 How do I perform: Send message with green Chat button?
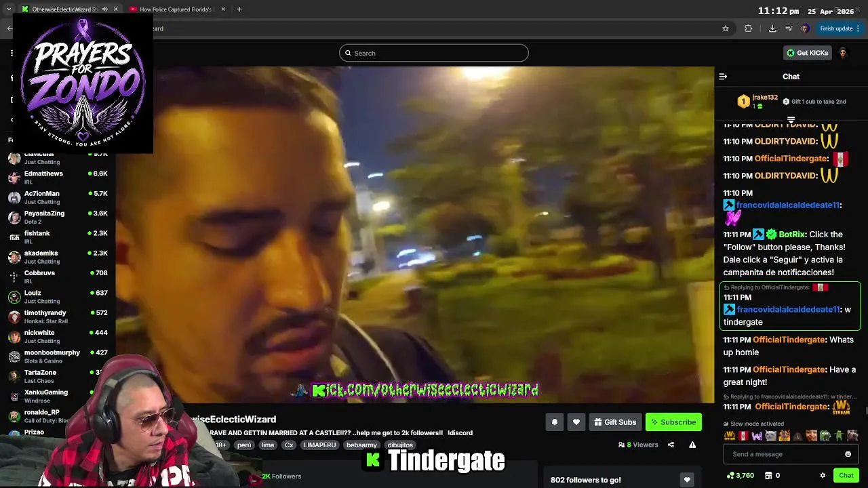click(846, 476)
